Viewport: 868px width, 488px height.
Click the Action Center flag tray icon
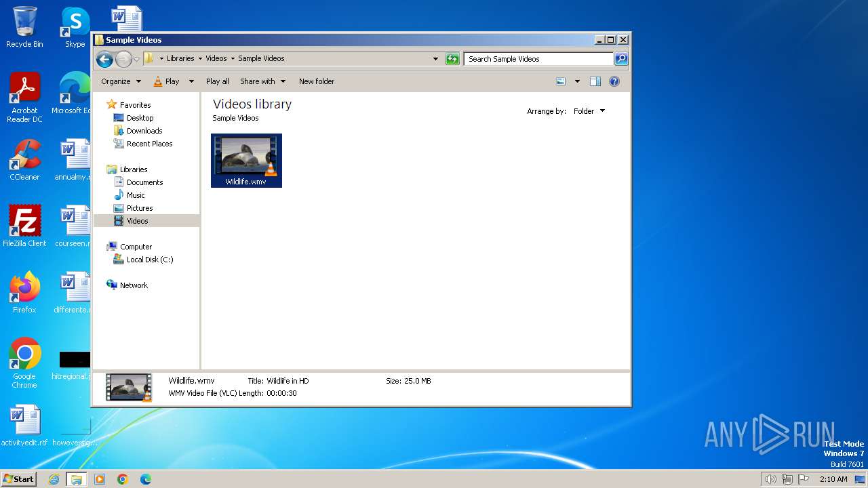[804, 479]
